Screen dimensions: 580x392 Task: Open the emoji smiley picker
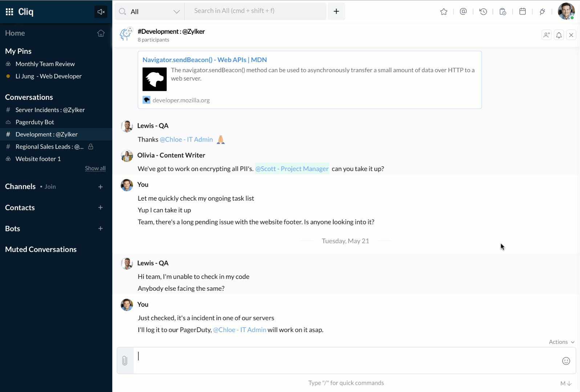(x=566, y=361)
